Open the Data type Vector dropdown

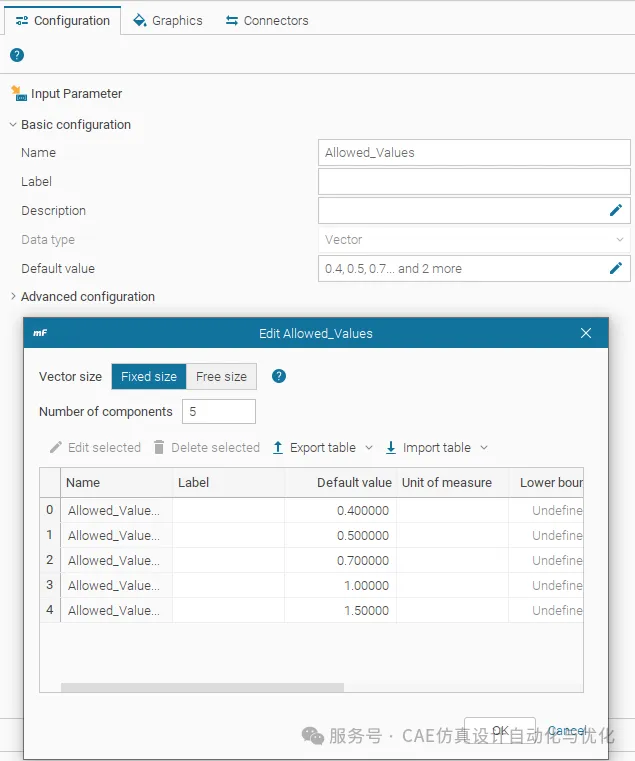(474, 239)
